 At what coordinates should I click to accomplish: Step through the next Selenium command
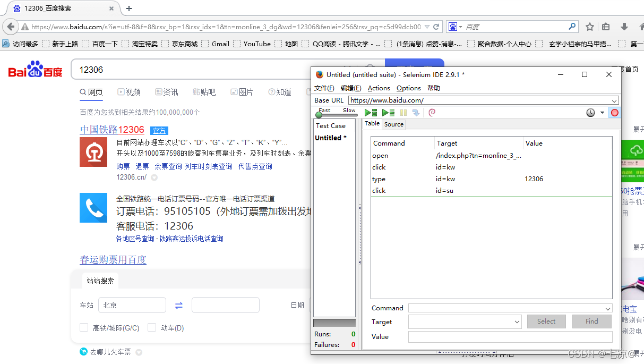coord(416,113)
